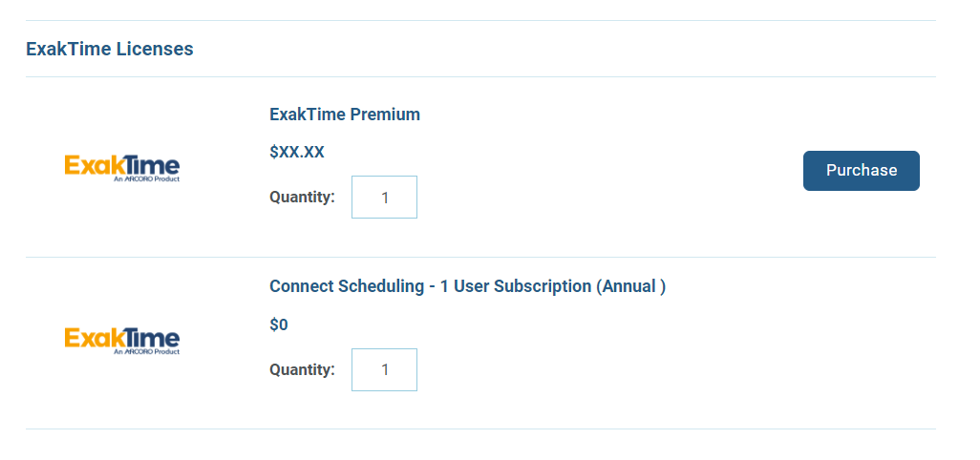980x460 pixels.
Task: Click the ARCORO Product tagline in Connect Scheduling logo
Action: [x=147, y=351]
